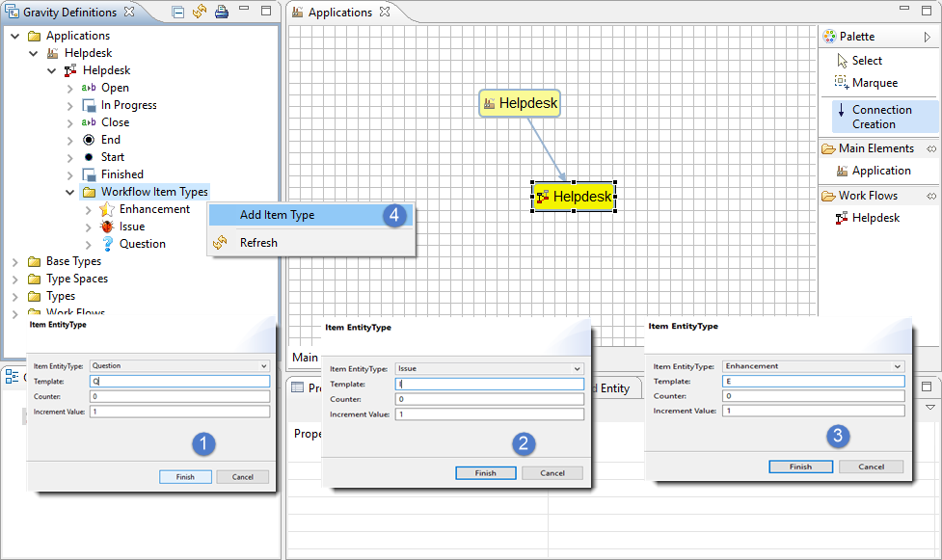
Task: Pin the Work Flows palette drawer
Action: (931, 196)
